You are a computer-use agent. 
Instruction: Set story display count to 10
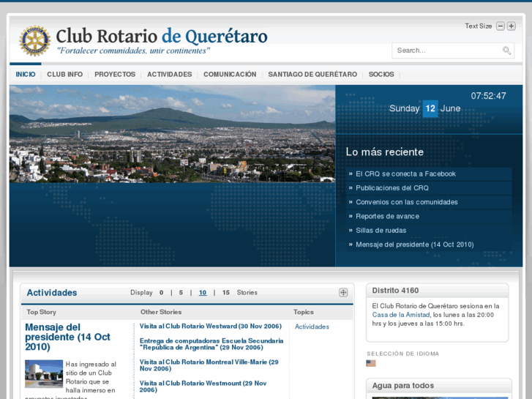tap(203, 293)
